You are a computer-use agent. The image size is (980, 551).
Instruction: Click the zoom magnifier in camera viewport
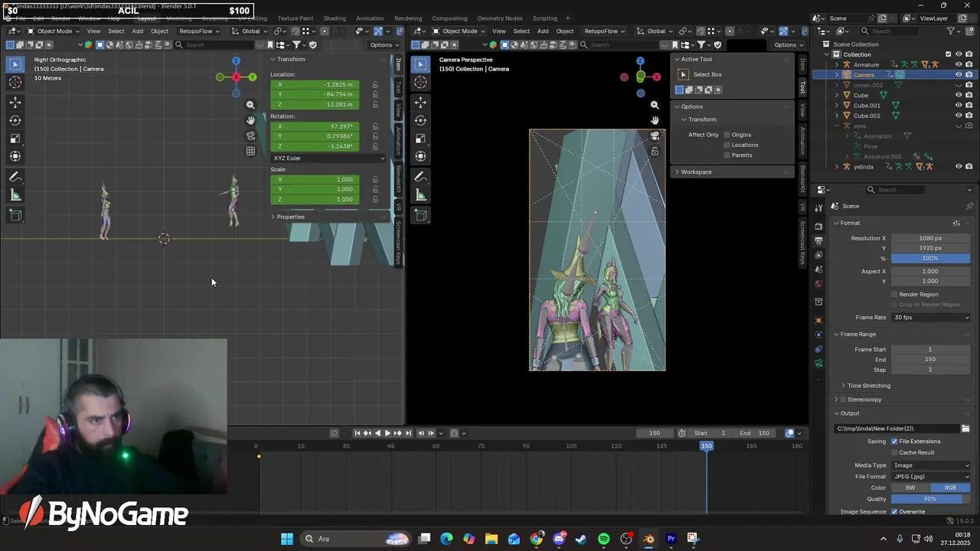coord(655,105)
